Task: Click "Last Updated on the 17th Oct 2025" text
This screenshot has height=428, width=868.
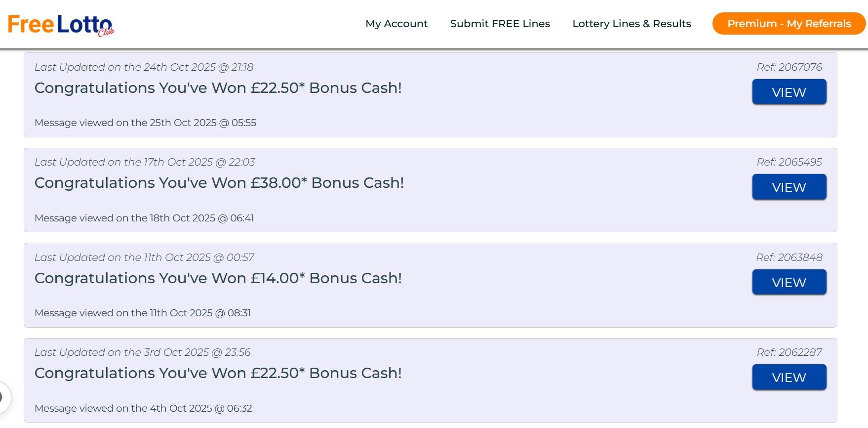Action: [x=145, y=162]
